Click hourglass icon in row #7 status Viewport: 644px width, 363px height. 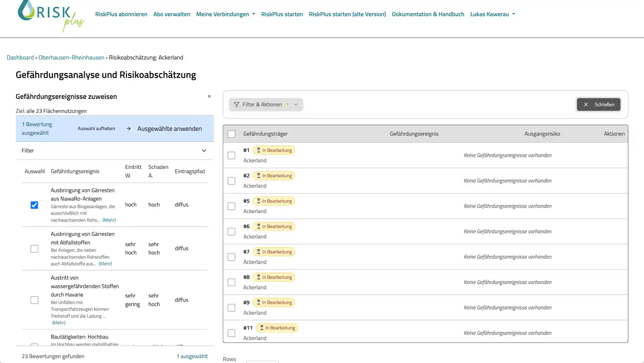tap(259, 252)
